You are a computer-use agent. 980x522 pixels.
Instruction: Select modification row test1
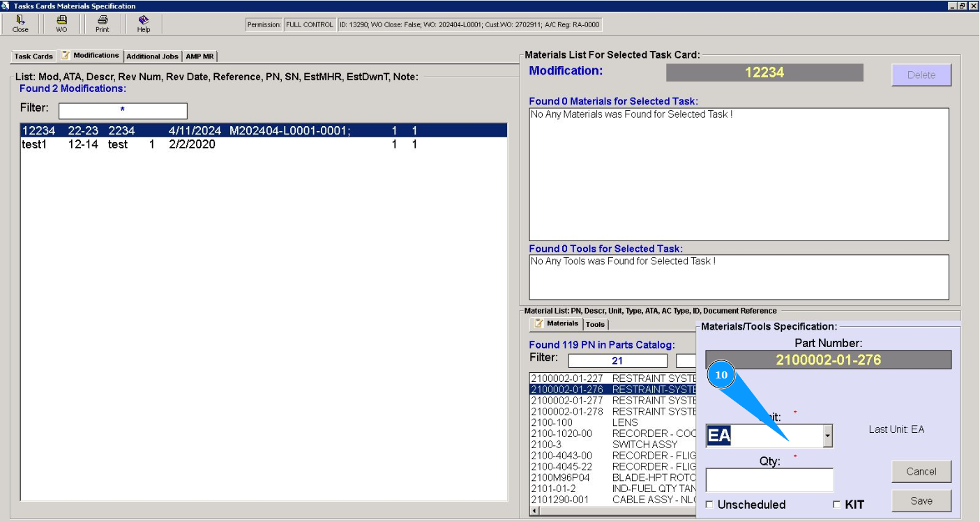pos(264,144)
